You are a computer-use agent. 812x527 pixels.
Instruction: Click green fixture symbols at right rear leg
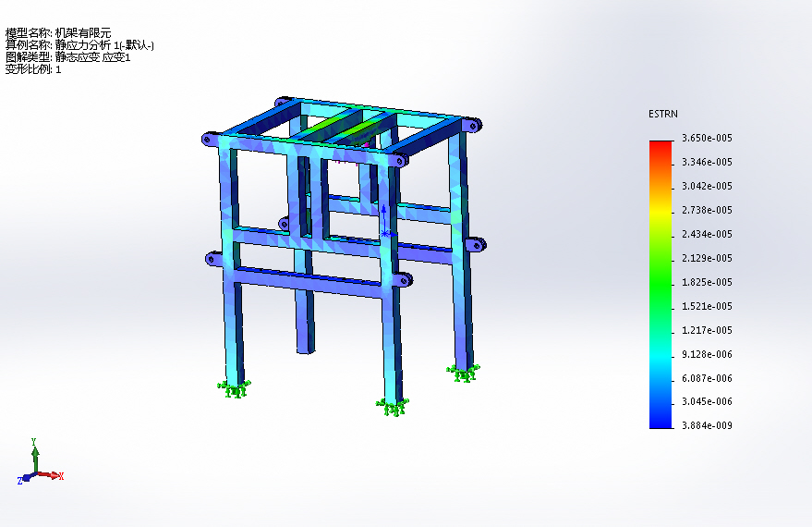click(464, 374)
